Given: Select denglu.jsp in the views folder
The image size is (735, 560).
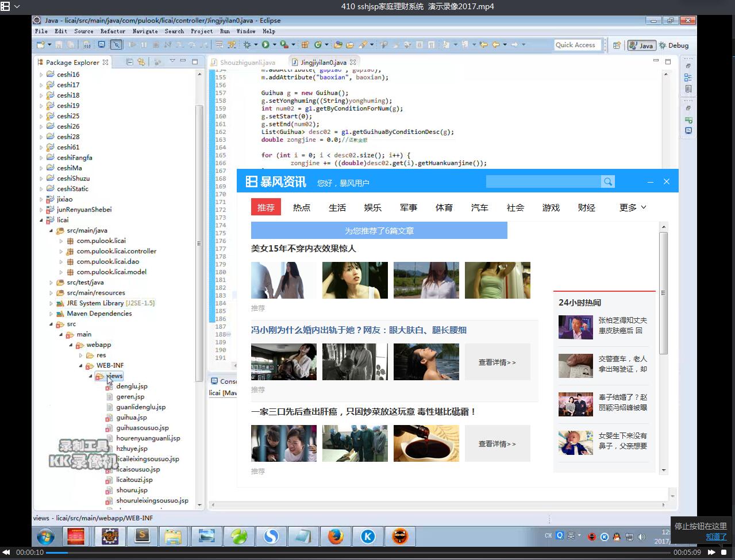Looking at the screenshot, I should tap(132, 387).
